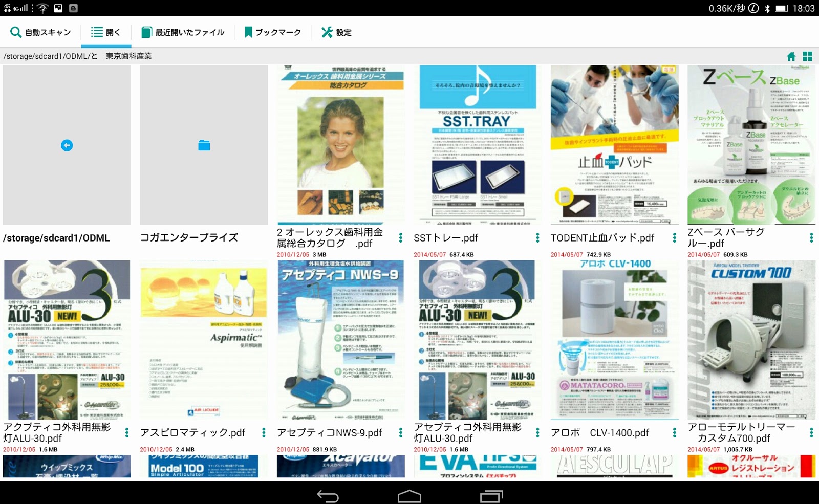Go back via blue arrow folder tile
Screen dimensions: 819x504
[67, 145]
